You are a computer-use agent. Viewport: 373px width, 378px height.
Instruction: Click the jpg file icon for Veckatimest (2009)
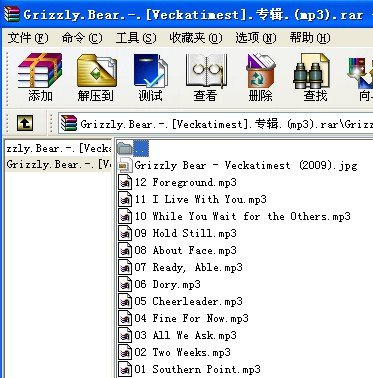tap(124, 165)
